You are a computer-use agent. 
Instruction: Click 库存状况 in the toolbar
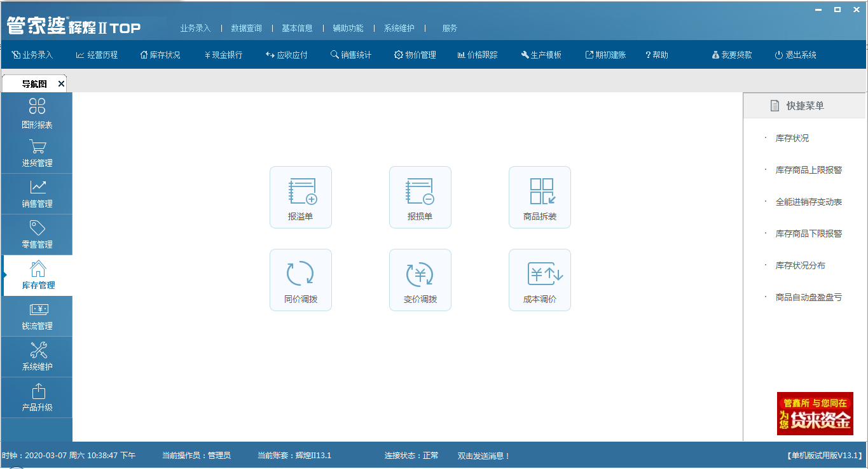[x=160, y=55]
